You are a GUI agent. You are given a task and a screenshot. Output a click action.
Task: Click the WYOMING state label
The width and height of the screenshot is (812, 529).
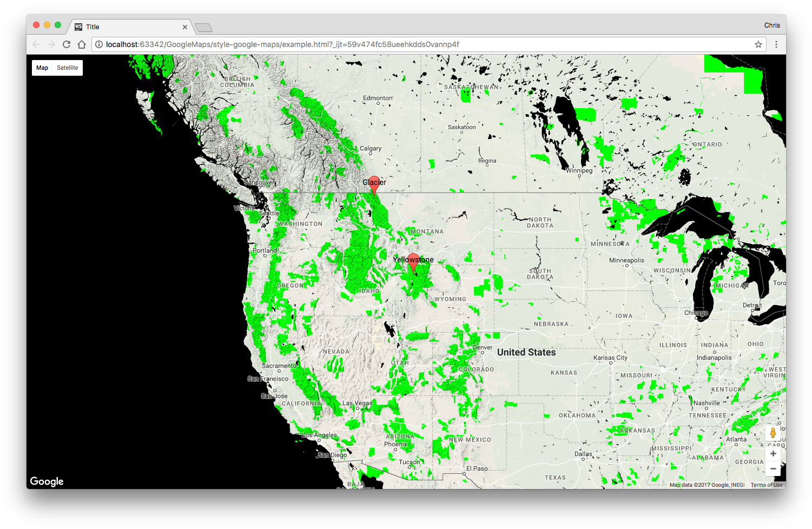click(x=450, y=299)
